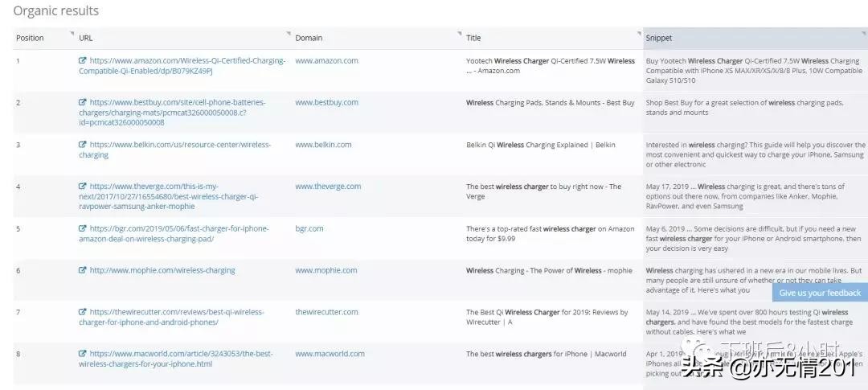This screenshot has width=868, height=390.
Task: Select position cell '1' in first row
Action: [18, 61]
